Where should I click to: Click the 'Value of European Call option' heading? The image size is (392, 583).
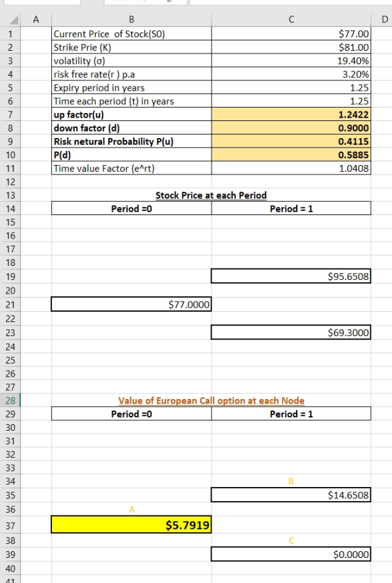pos(211,400)
